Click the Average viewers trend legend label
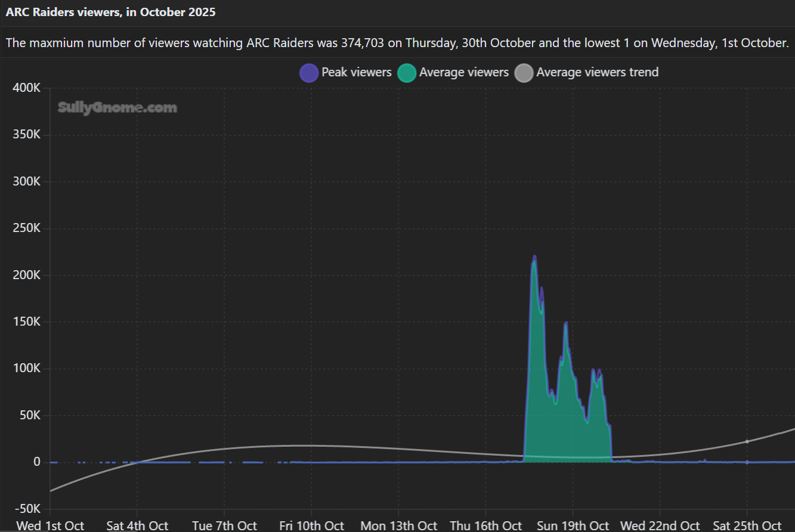Screen dimensions: 795x532 598,72
